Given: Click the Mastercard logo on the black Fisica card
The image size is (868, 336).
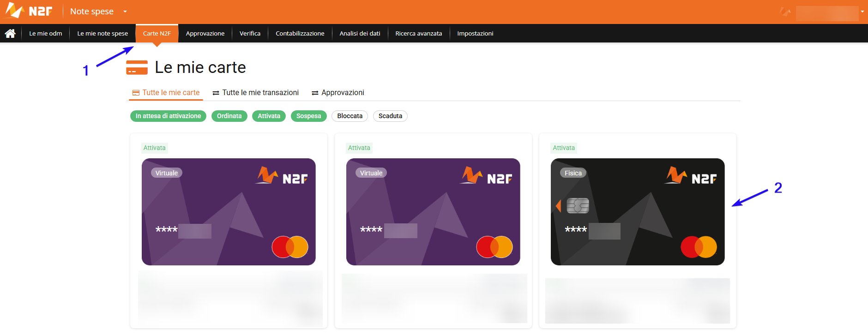Looking at the screenshot, I should (x=699, y=247).
